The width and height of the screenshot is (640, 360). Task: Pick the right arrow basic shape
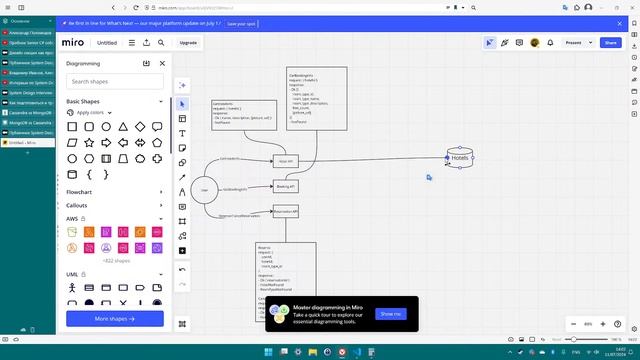coord(106,142)
